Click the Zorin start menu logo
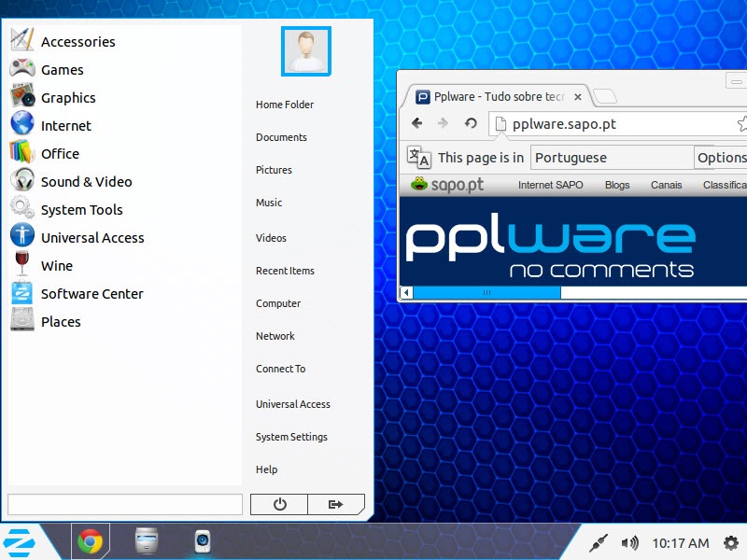Viewport: 747px width, 560px height. click(x=19, y=542)
